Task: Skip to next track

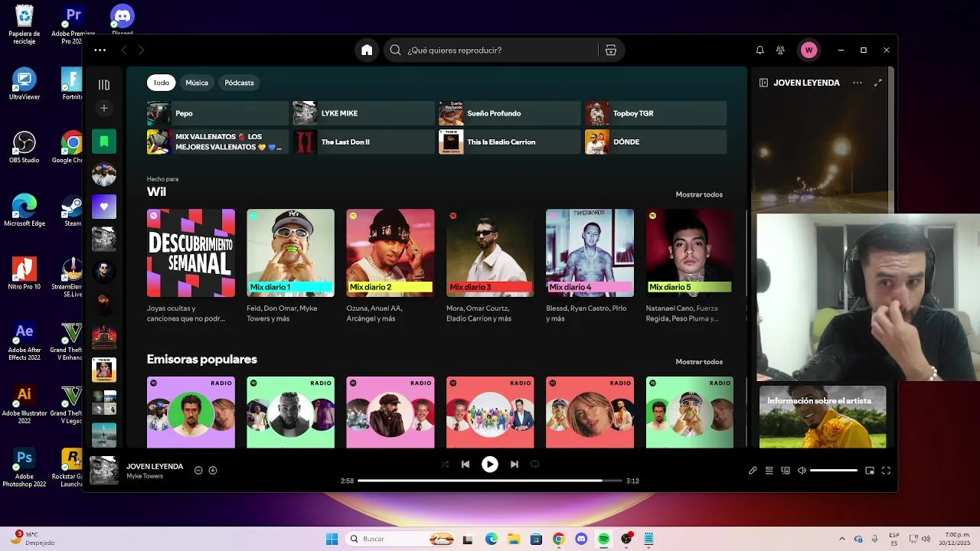Action: click(514, 464)
